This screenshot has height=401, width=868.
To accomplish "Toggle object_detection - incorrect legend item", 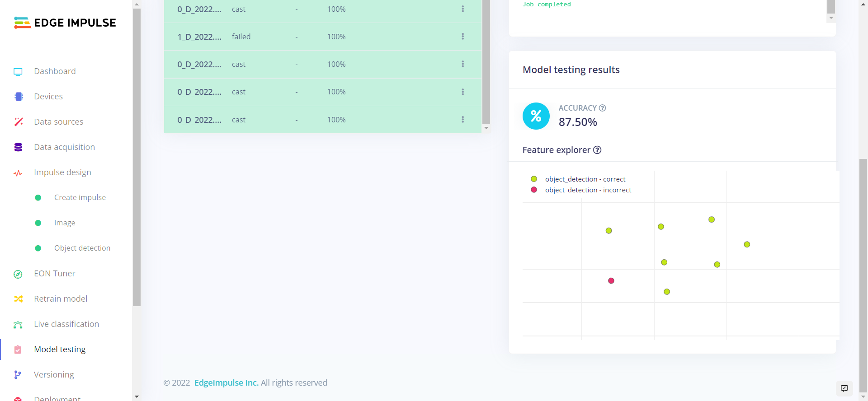I will tap(581, 190).
